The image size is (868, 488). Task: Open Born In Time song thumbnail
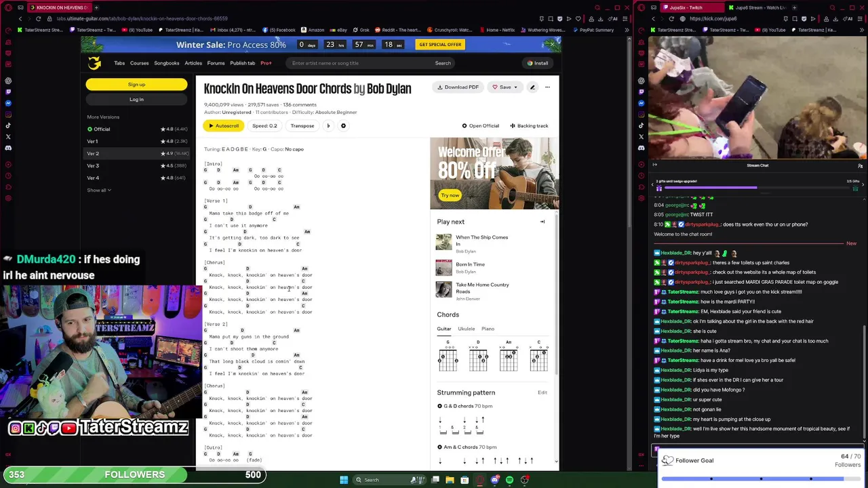point(443,268)
